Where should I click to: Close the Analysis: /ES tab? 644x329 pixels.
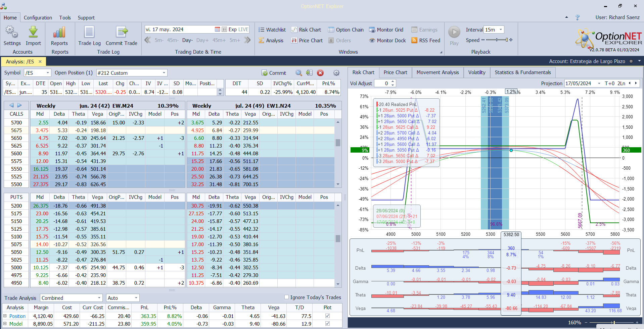pyautogui.click(x=40, y=61)
